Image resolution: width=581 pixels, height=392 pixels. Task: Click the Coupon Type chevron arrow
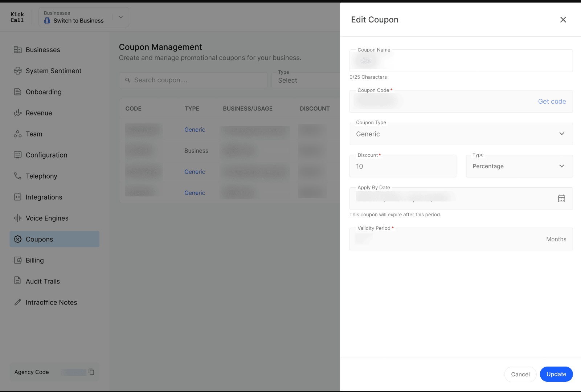coord(561,134)
